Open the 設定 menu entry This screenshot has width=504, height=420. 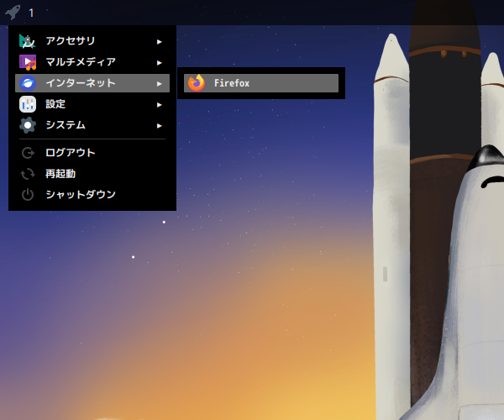pos(92,104)
